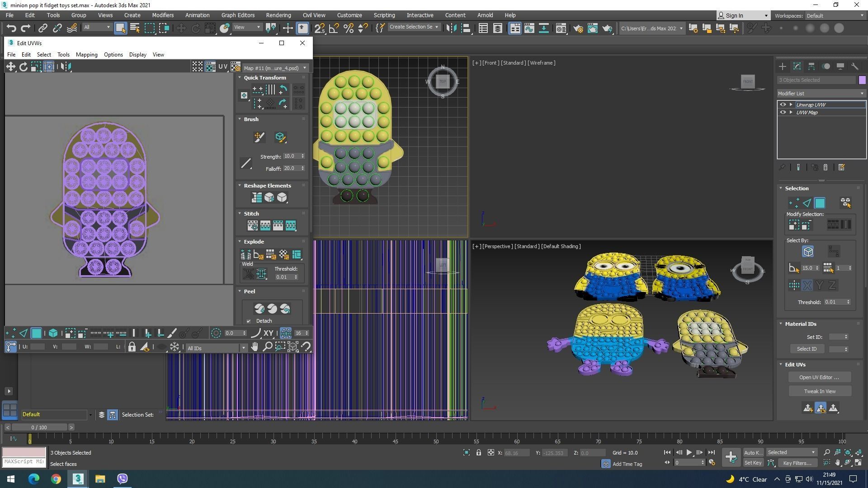
Task: Toggle the Detach checkbox in Peel
Action: [249, 321]
